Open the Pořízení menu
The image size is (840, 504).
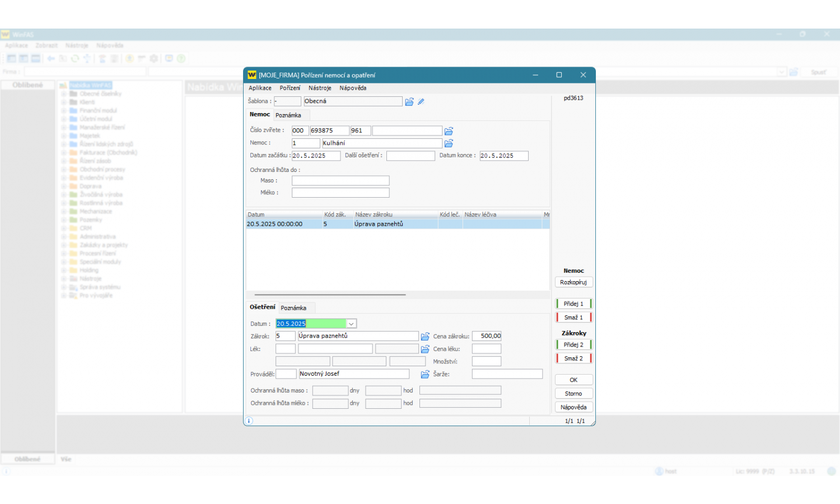click(x=290, y=88)
